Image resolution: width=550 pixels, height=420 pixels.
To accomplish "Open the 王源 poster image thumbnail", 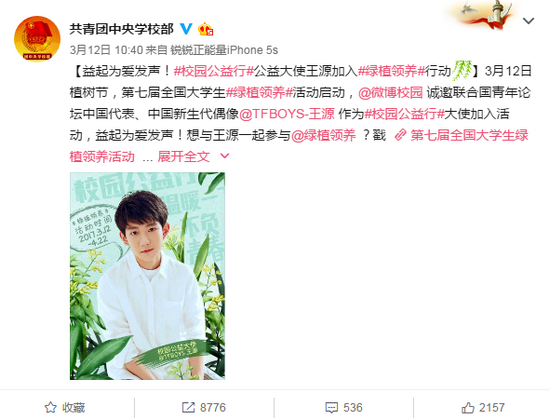I will click(147, 276).
